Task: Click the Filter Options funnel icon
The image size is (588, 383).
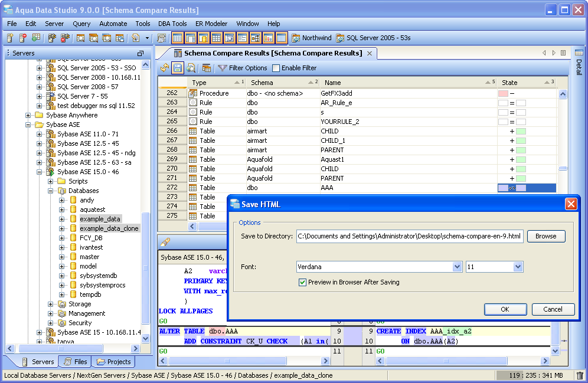Action: click(x=222, y=68)
